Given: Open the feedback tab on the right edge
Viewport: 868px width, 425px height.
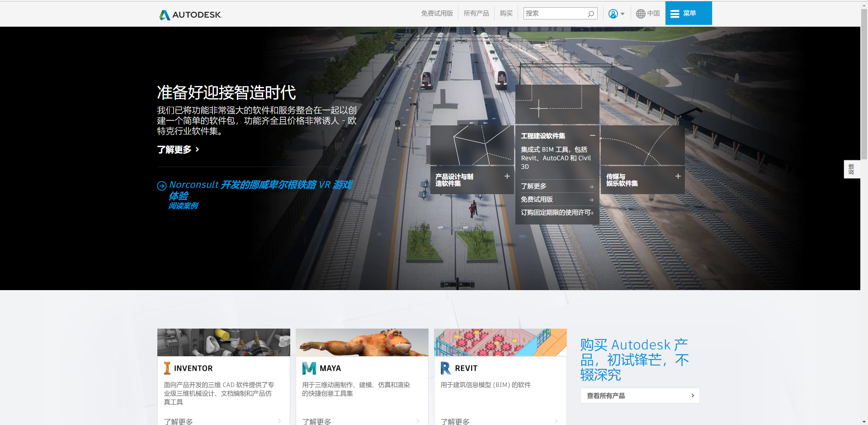Looking at the screenshot, I should coord(852,169).
